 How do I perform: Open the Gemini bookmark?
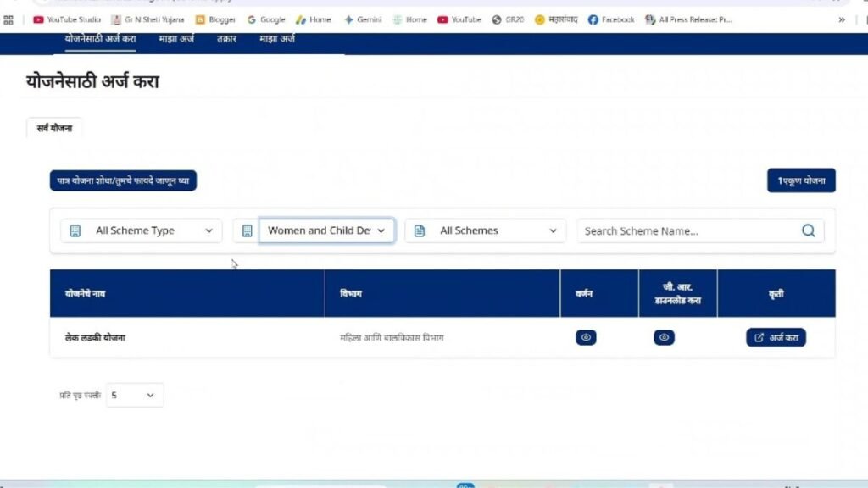coord(363,20)
